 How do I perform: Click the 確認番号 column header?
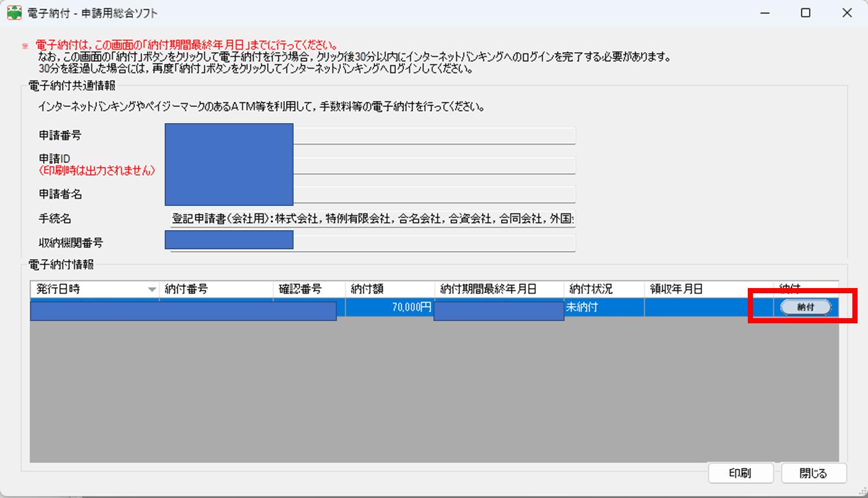pos(309,289)
